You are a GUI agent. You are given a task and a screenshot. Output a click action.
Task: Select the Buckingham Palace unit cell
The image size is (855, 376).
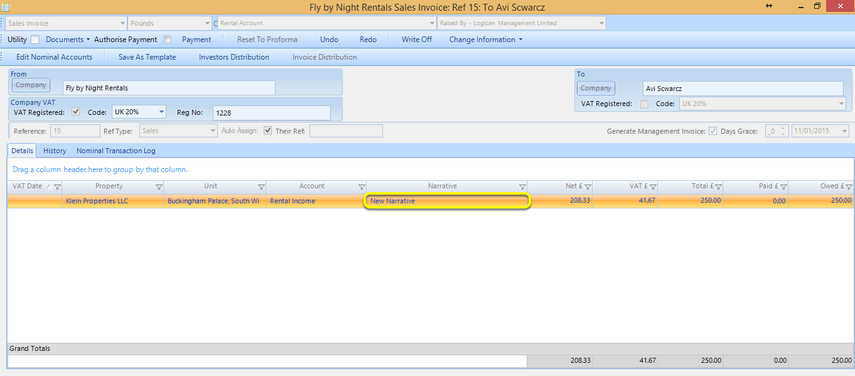[x=215, y=201]
